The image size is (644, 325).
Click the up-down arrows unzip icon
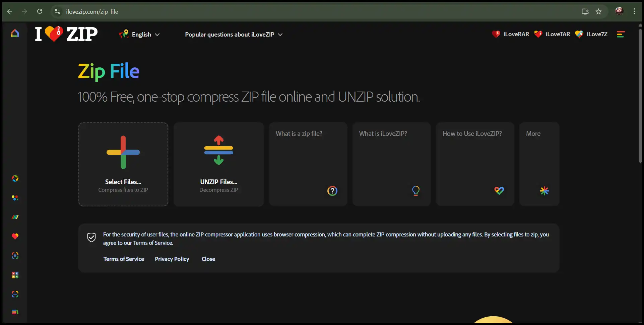(219, 150)
